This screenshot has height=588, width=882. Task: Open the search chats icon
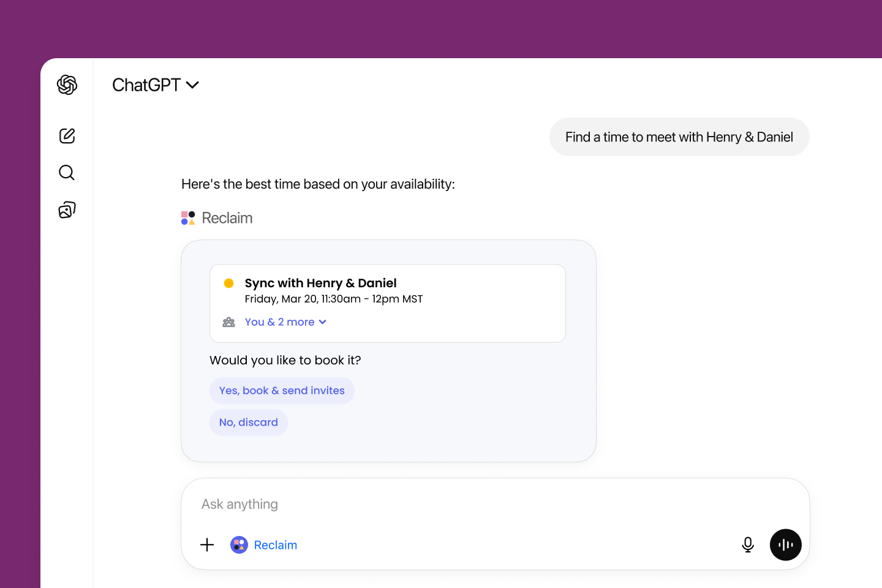67,173
